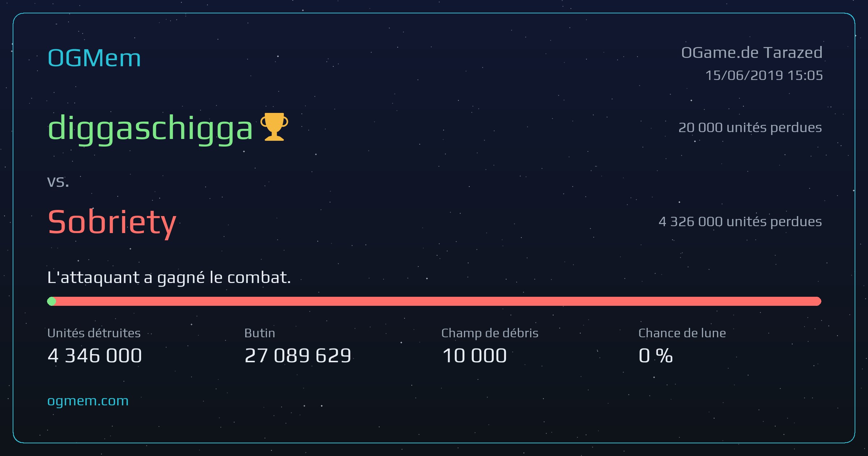Click the debris field value 10 000
868x456 pixels.
pyautogui.click(x=474, y=355)
